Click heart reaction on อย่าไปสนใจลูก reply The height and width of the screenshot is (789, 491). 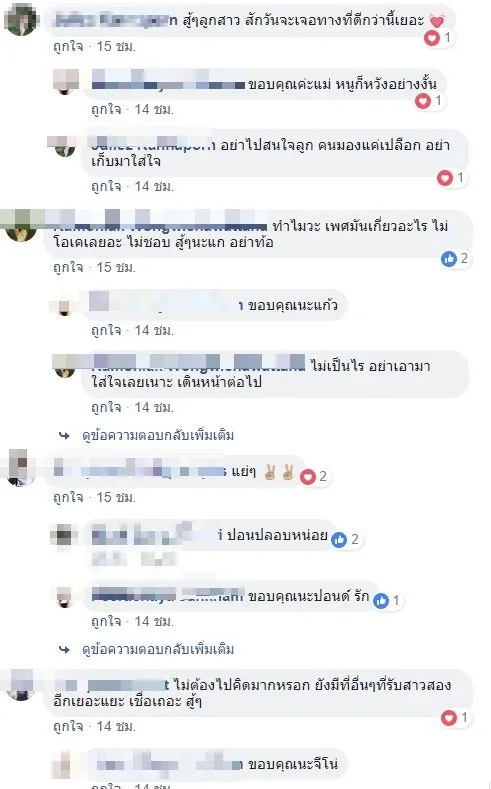(x=445, y=178)
